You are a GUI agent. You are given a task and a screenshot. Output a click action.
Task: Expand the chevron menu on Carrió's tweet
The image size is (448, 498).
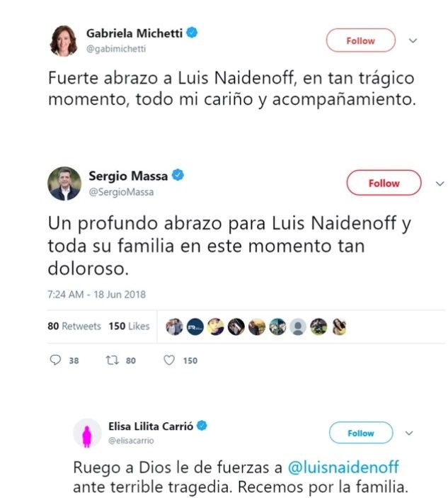(x=408, y=433)
